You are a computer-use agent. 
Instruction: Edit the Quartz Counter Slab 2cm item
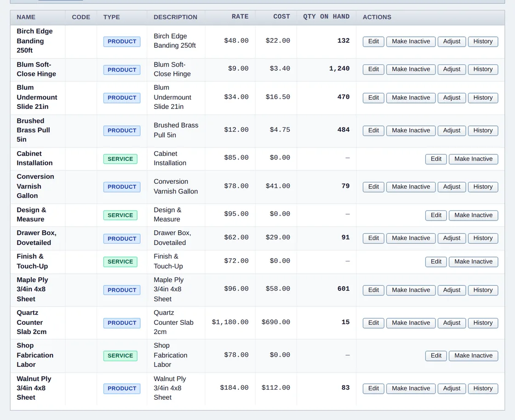[x=373, y=323]
